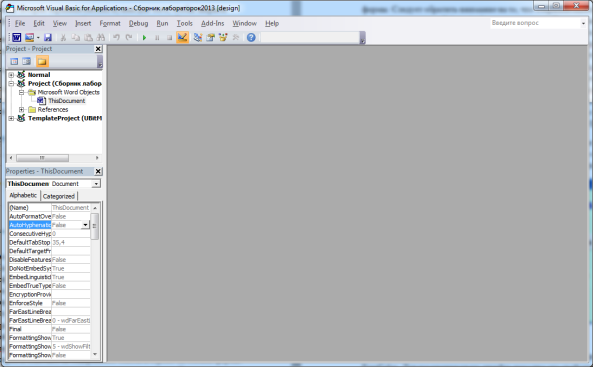This screenshot has width=593, height=367.
Task: Open the View menu
Action: 59,23
